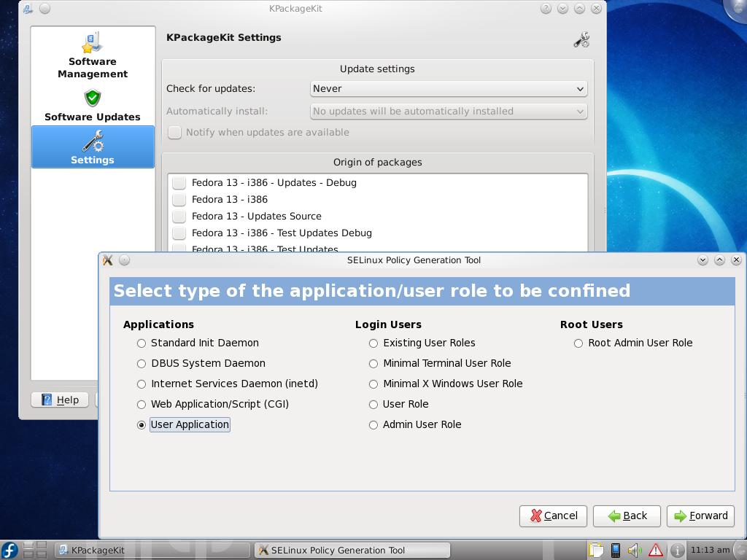Screen dimensions: 747x560
Task: Switch to SELinux Policy Generation Tool taskbar entry
Action: (x=352, y=551)
